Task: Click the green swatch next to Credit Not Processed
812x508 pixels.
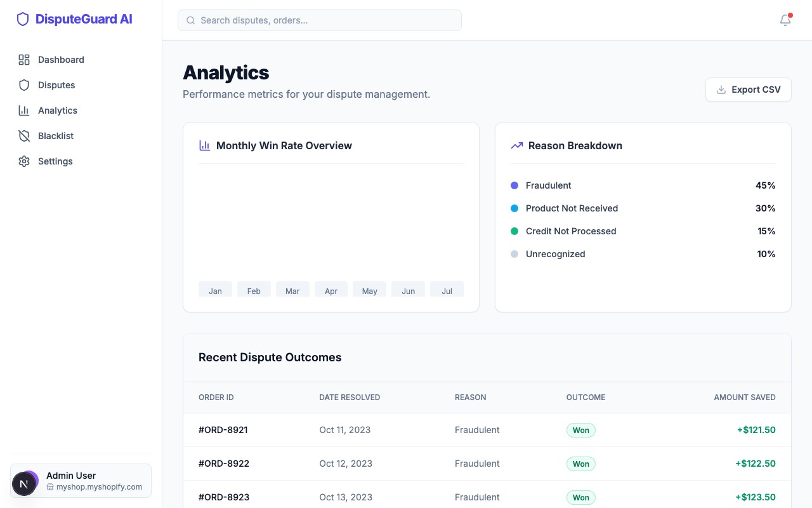Action: (514, 231)
